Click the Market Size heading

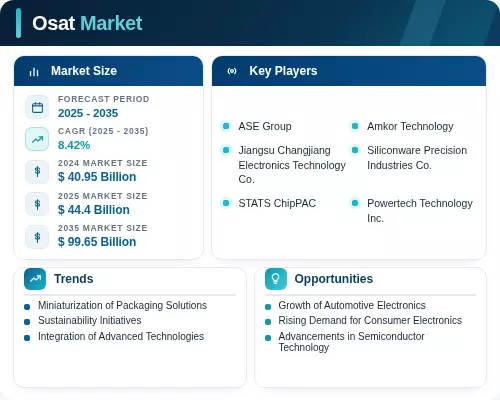pos(84,71)
